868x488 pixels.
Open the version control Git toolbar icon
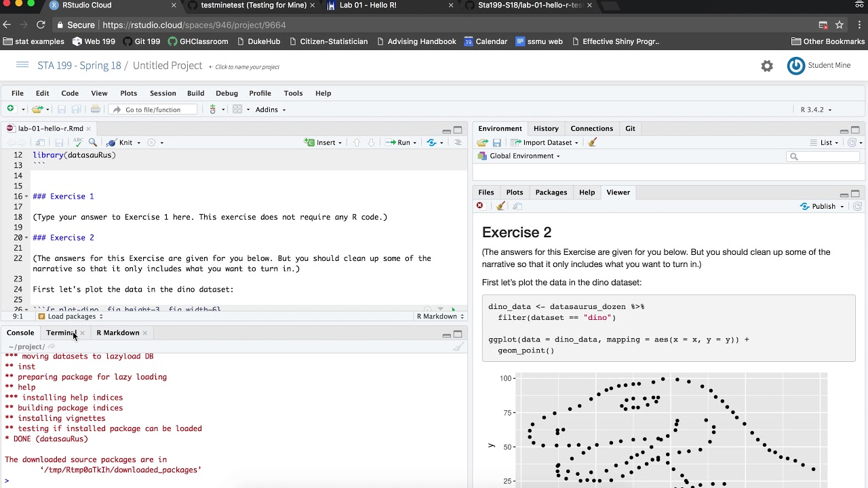tap(212, 109)
